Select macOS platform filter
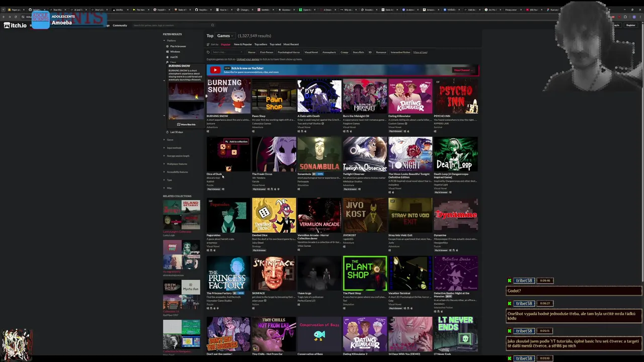The image size is (644, 362). point(173,57)
